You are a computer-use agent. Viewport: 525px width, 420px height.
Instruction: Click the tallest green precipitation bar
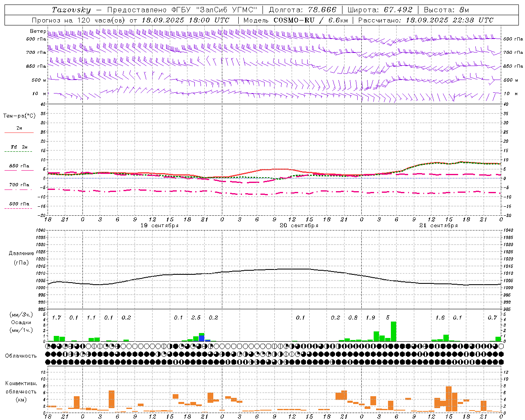point(394,331)
